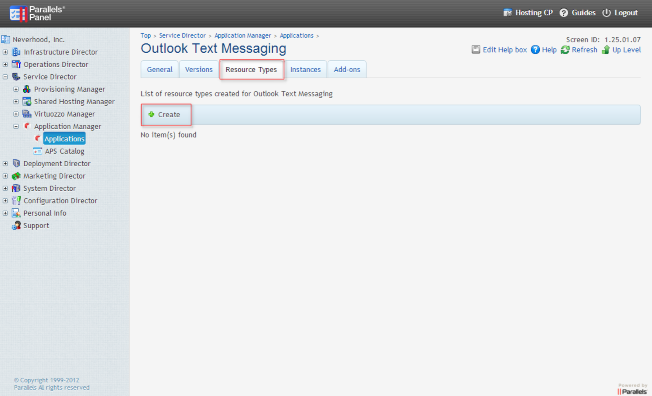
Task: Open the Instances tab
Action: [306, 69]
